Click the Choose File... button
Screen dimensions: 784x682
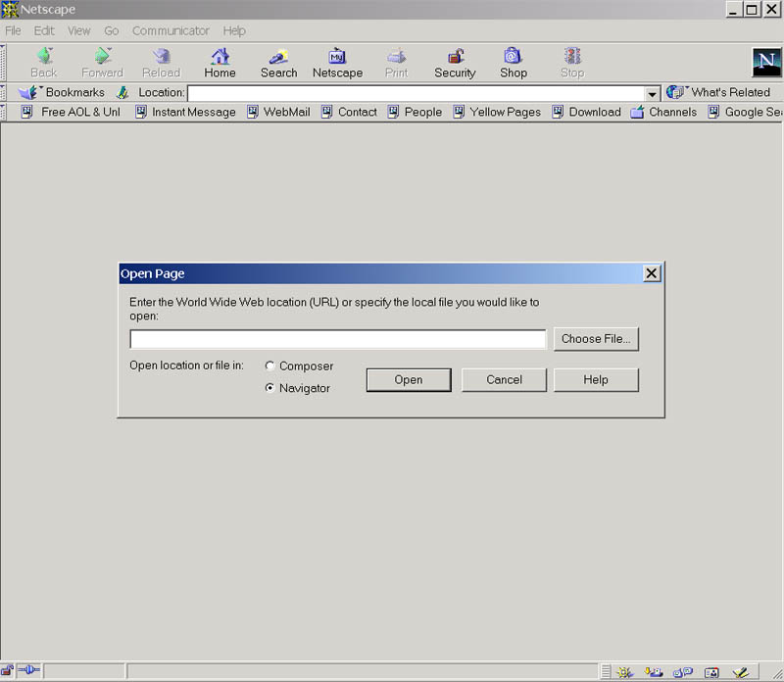596,339
